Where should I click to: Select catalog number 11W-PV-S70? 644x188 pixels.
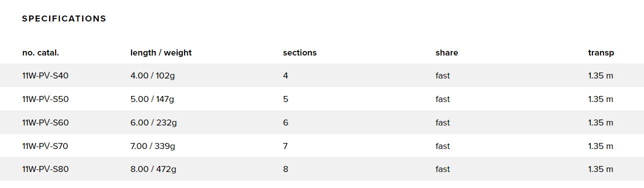pyautogui.click(x=46, y=146)
